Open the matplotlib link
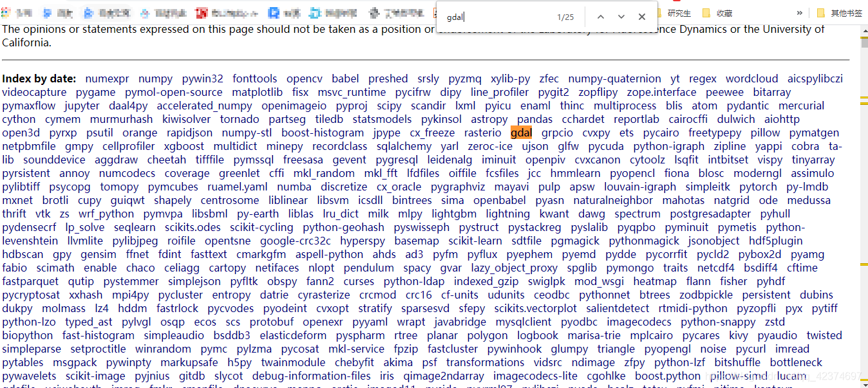868x388 pixels. point(258,92)
